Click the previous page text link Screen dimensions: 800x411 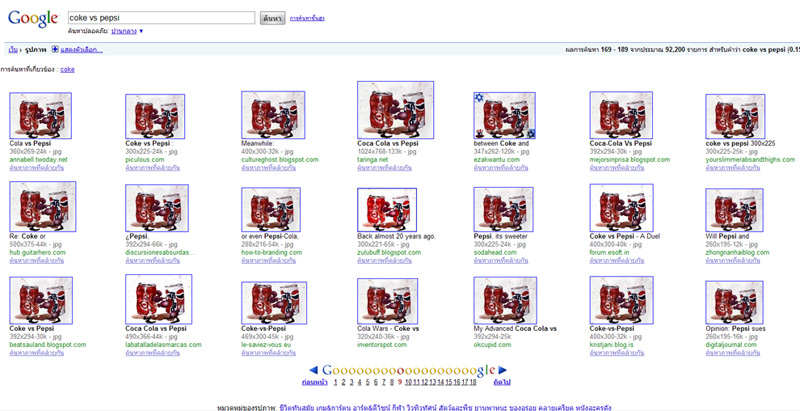coord(315,382)
